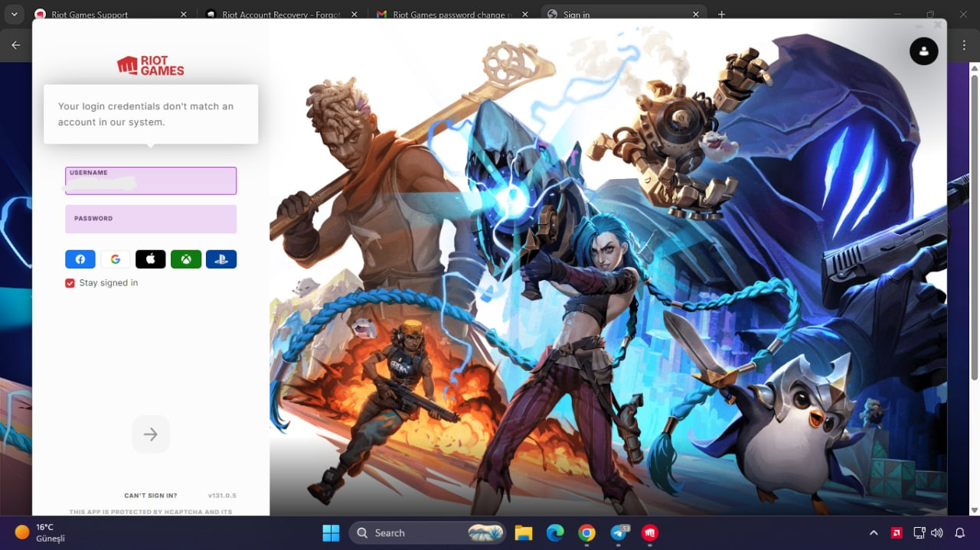
Task: Open the notifications bell icon
Action: [960, 533]
